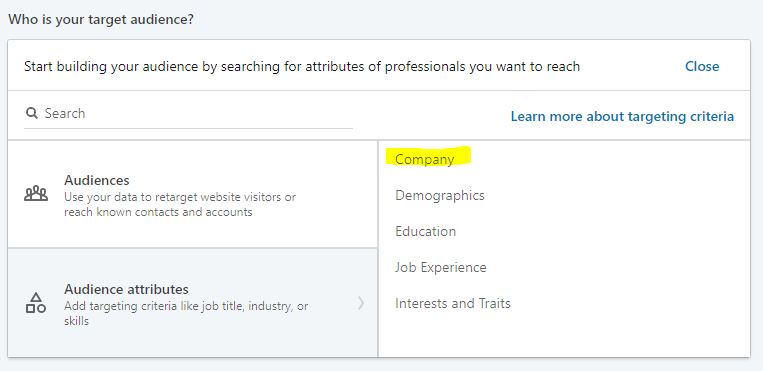The height and width of the screenshot is (371, 763).
Task: Click the 'Who is your target audience?' heading
Action: coord(101,20)
